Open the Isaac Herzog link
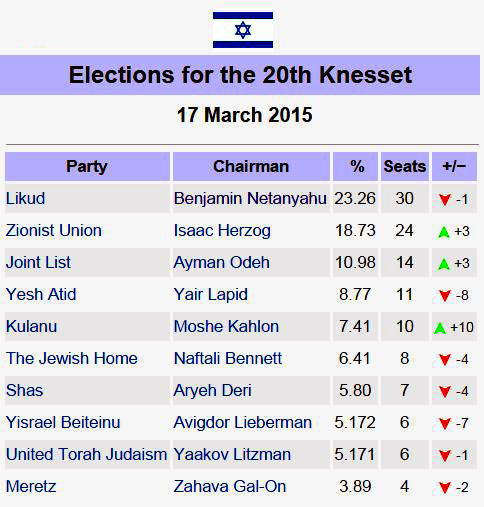Screen dimensions: 484x507 coord(222,231)
